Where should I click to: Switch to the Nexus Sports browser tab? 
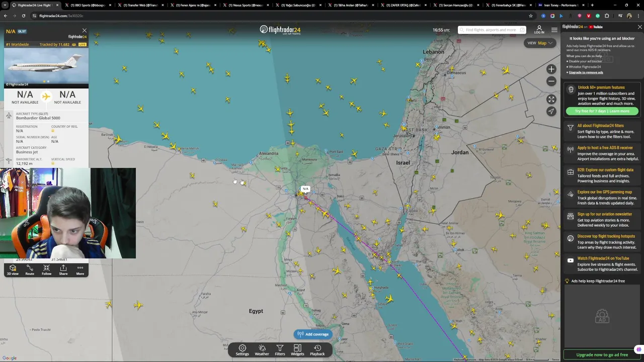(246, 5)
